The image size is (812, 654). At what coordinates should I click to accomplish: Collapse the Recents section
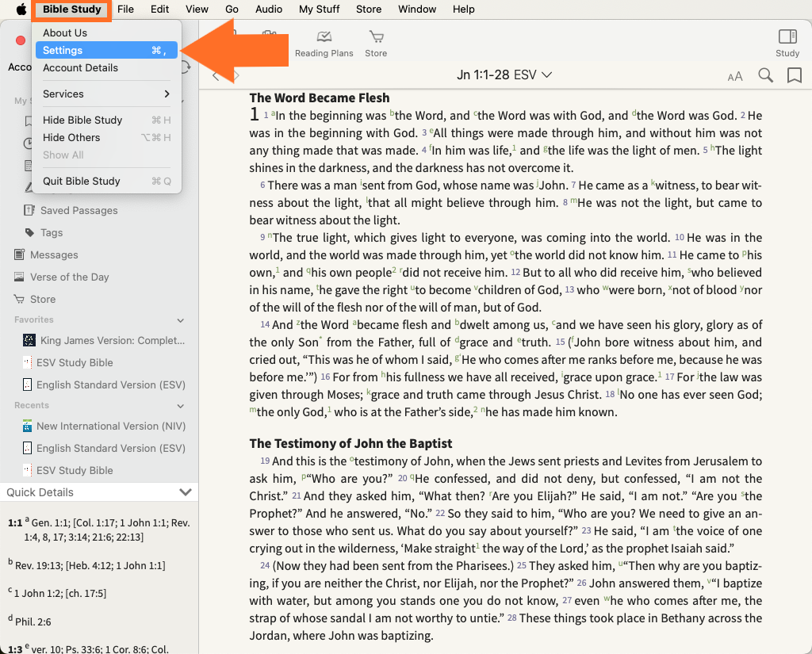(181, 406)
